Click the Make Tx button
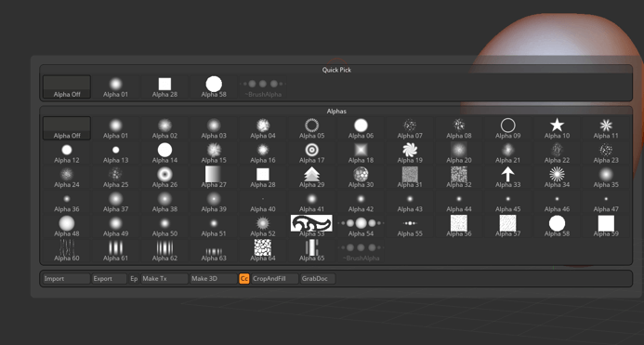644x345 pixels. [164, 278]
